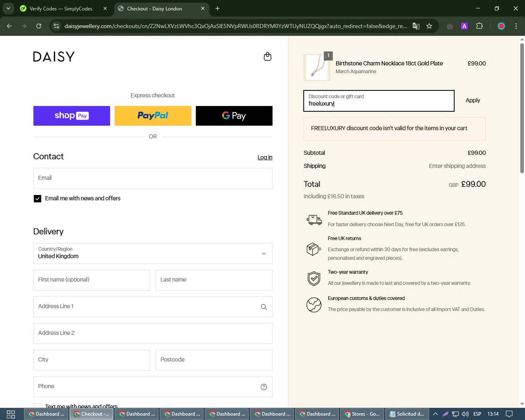Open the notifications center icon
The image size is (525, 420).
click(x=509, y=414)
